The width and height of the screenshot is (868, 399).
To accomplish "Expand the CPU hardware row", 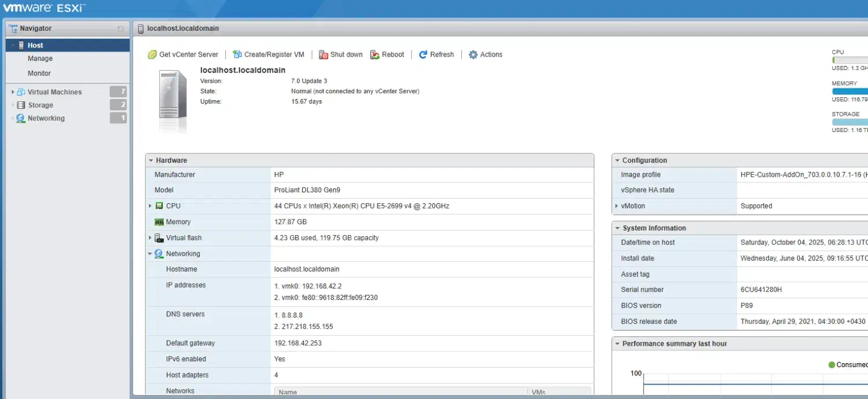I will pos(150,206).
